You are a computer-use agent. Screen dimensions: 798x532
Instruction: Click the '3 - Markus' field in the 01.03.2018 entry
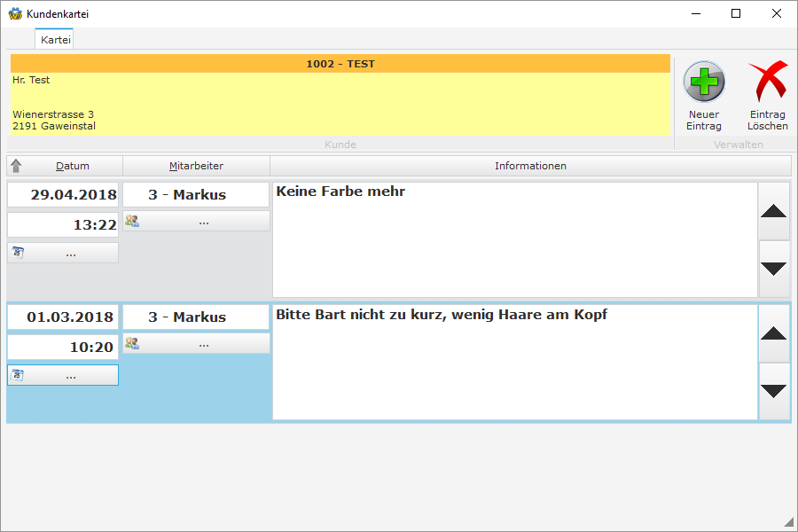[x=197, y=317]
